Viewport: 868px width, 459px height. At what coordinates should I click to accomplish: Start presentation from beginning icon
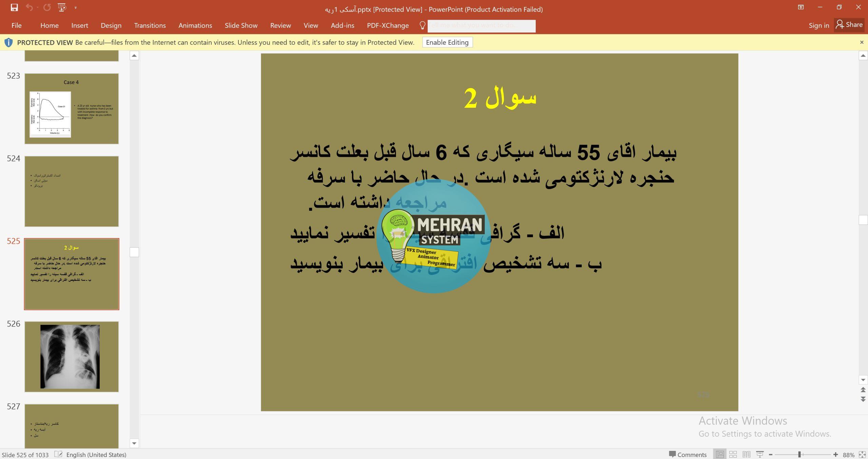tap(62, 7)
